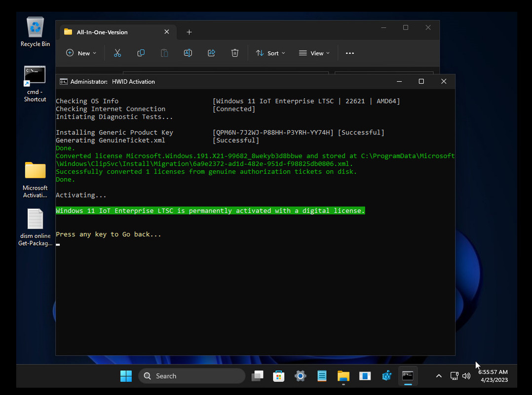
Task: Click the Paste icon in File Explorer toolbar
Action: 164,53
